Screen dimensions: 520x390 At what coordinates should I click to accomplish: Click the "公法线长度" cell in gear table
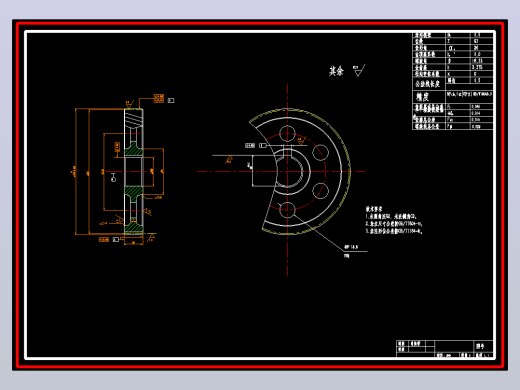click(429, 84)
